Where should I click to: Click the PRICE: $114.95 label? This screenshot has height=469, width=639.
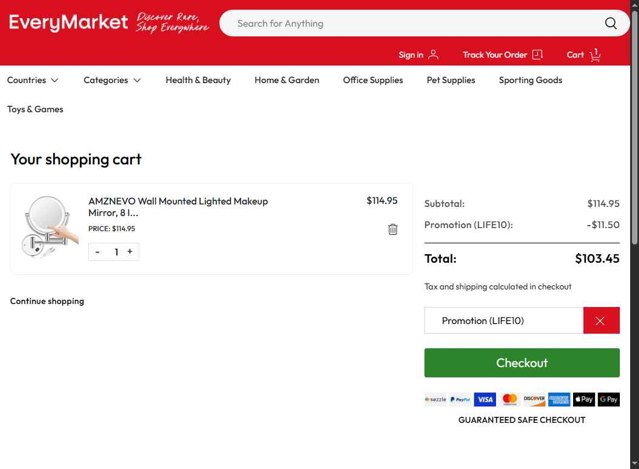[x=112, y=229]
